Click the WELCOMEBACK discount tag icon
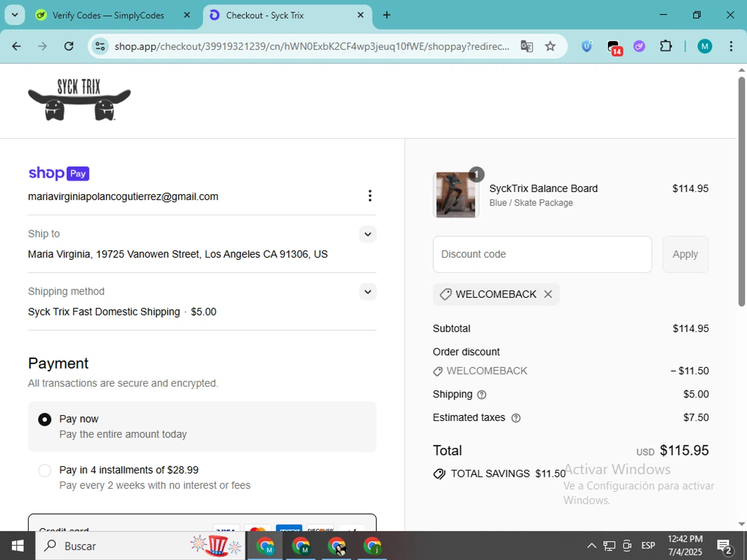The height and width of the screenshot is (560, 747). pos(446,294)
